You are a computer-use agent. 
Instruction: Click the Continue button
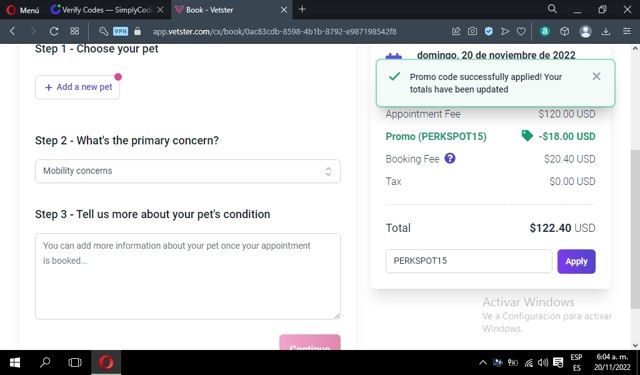(x=310, y=343)
